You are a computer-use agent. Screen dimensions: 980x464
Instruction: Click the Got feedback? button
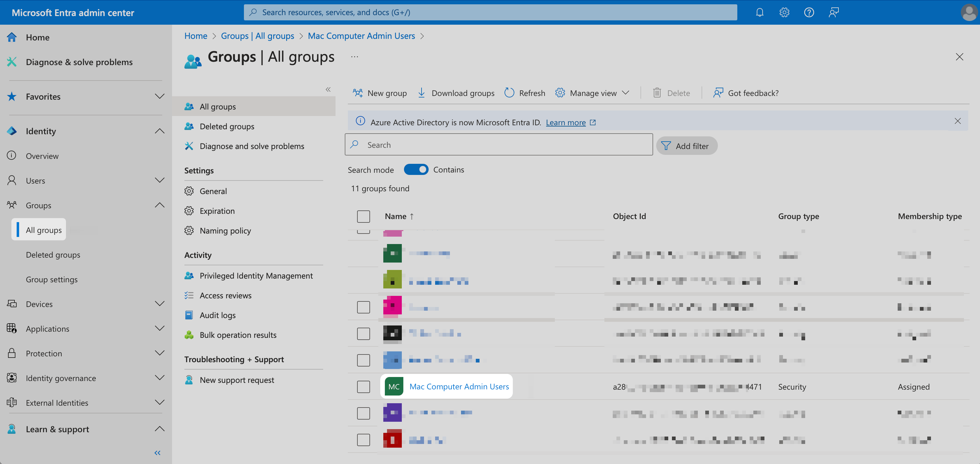pos(746,93)
